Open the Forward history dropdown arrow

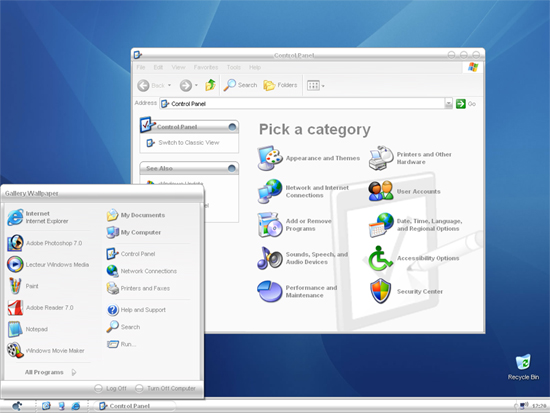click(x=196, y=85)
